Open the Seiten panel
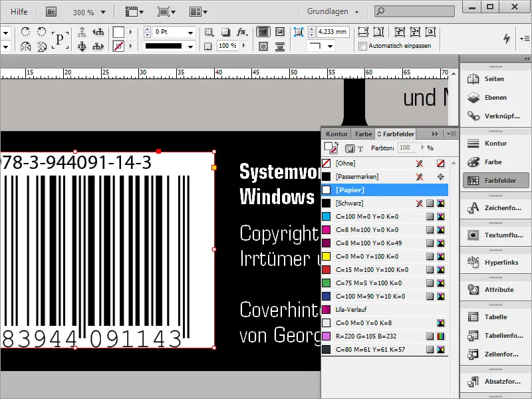532x399 pixels. point(494,79)
